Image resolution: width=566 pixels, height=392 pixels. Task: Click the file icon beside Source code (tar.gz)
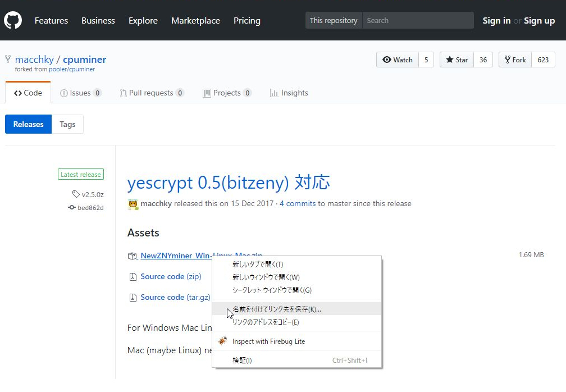[133, 298]
